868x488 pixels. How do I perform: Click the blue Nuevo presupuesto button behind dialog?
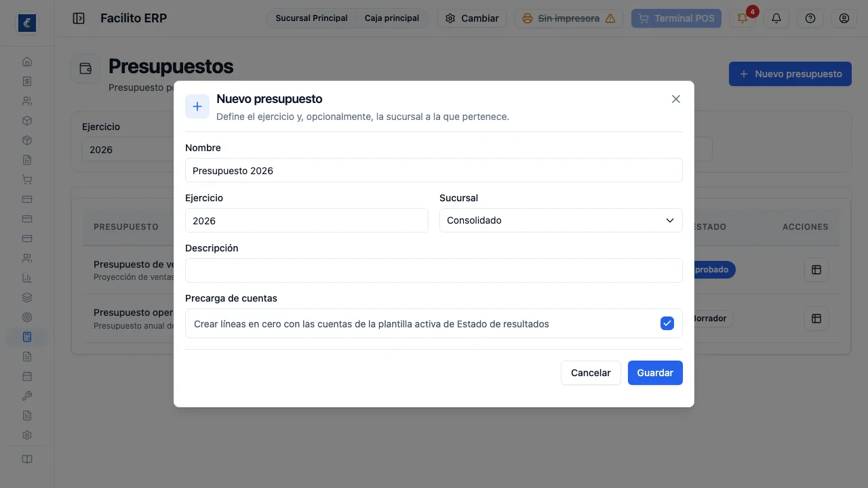[790, 74]
